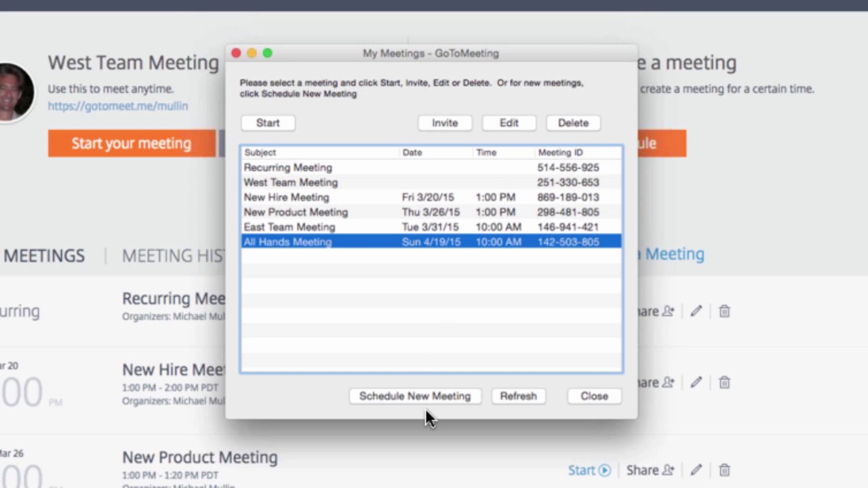Image resolution: width=868 pixels, height=488 pixels.
Task: Select the East Team Meeting row
Action: [x=431, y=227]
